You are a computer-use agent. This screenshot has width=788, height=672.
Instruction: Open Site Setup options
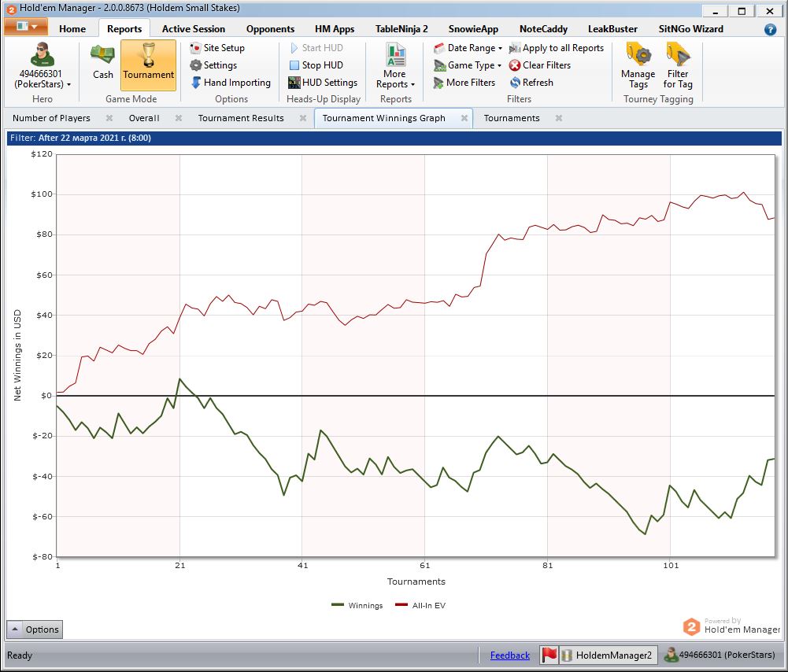click(217, 48)
